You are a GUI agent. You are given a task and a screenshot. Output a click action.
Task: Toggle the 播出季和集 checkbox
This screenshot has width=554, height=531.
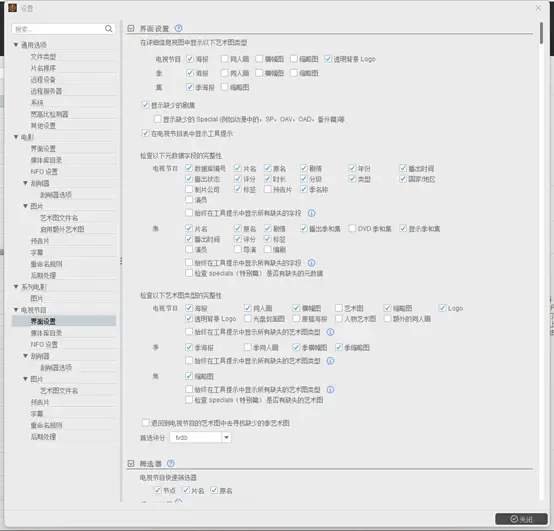[303, 229]
